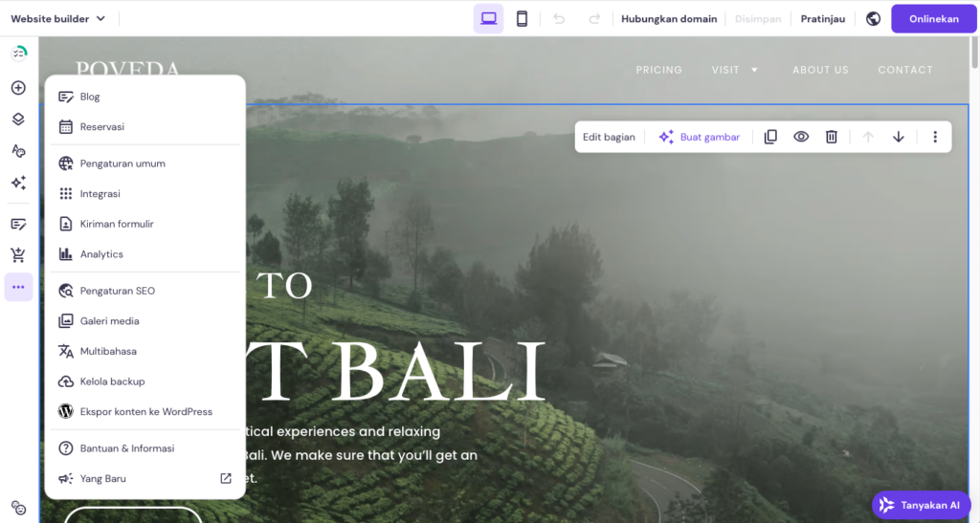
Task: Click the add element plus icon
Action: tap(18, 87)
